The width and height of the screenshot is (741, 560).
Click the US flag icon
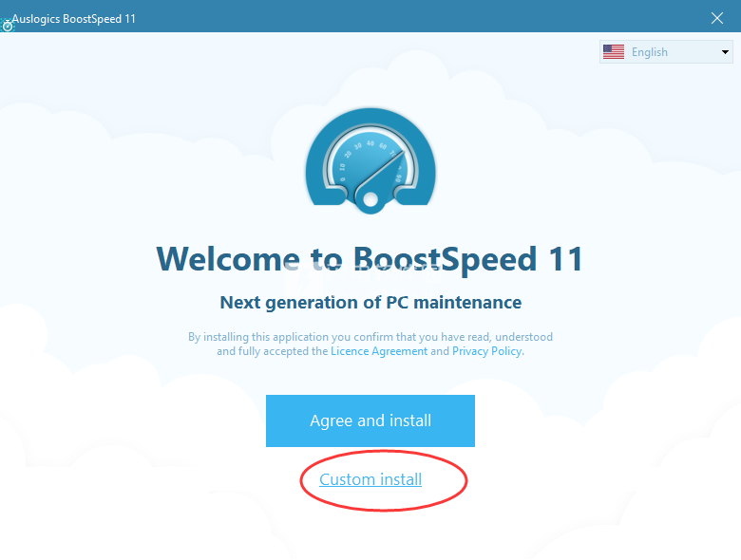click(614, 52)
